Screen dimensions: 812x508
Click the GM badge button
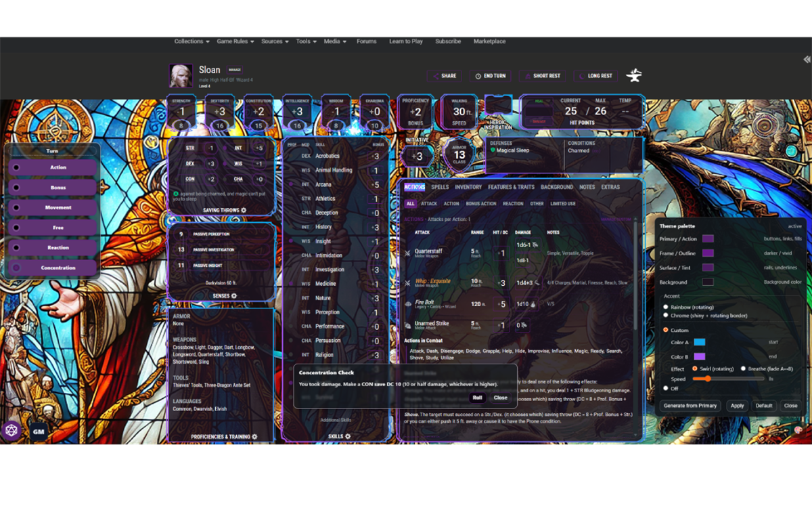[x=39, y=431]
